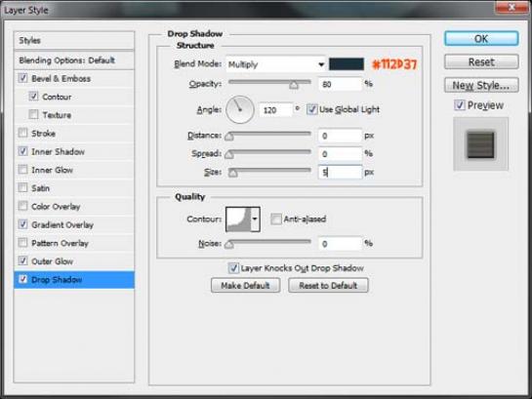Image resolution: width=532 pixels, height=399 pixels.
Task: Enable the Texture checkbox
Action: pos(33,114)
